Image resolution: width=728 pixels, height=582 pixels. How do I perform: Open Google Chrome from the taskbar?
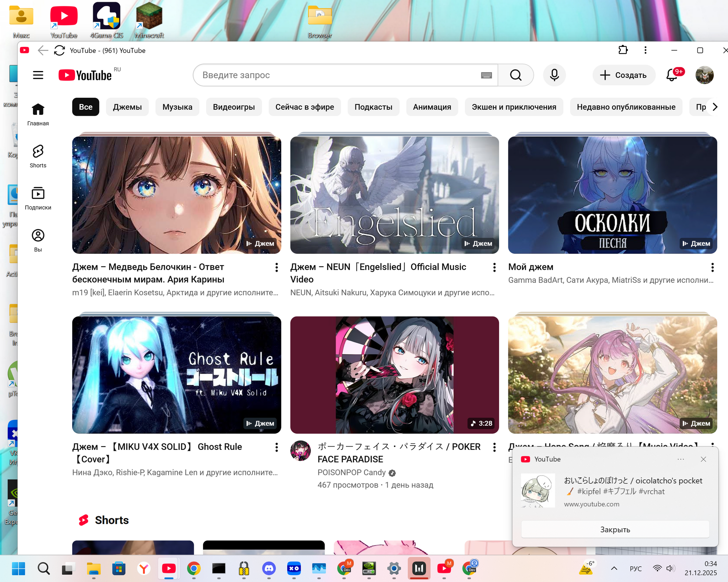(194, 568)
